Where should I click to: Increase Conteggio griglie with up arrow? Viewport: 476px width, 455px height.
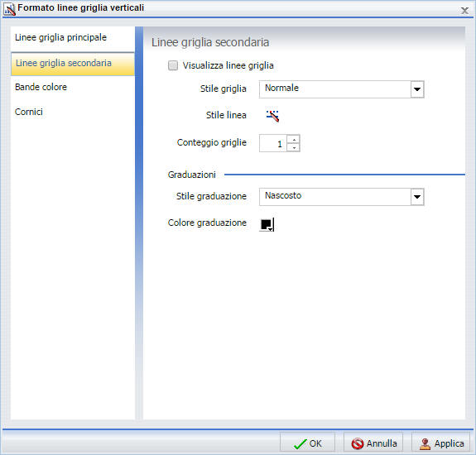[x=294, y=139]
